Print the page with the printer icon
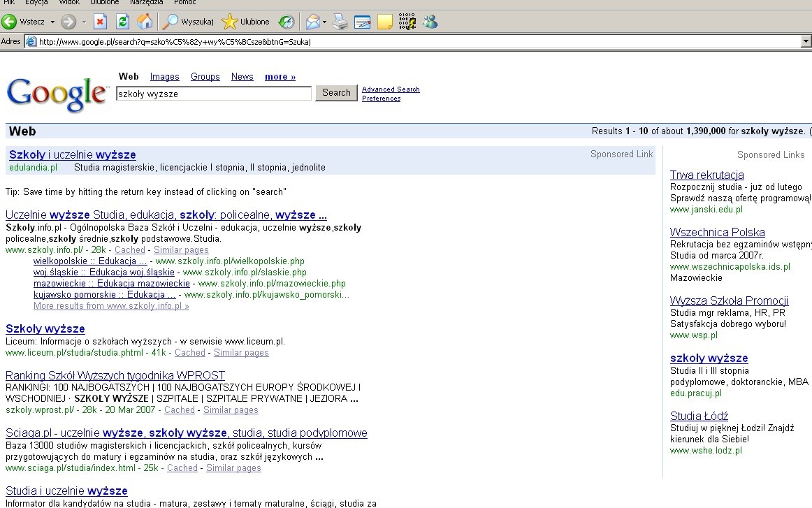Image resolution: width=812 pixels, height=508 pixels. point(340,22)
